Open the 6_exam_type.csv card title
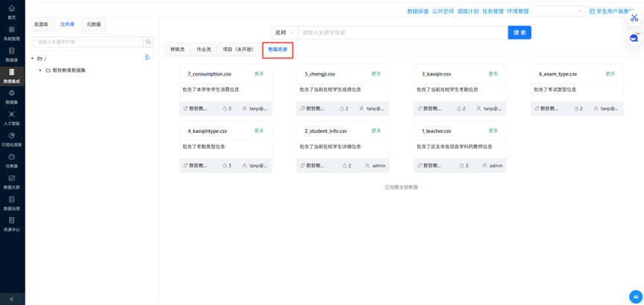 [558, 74]
